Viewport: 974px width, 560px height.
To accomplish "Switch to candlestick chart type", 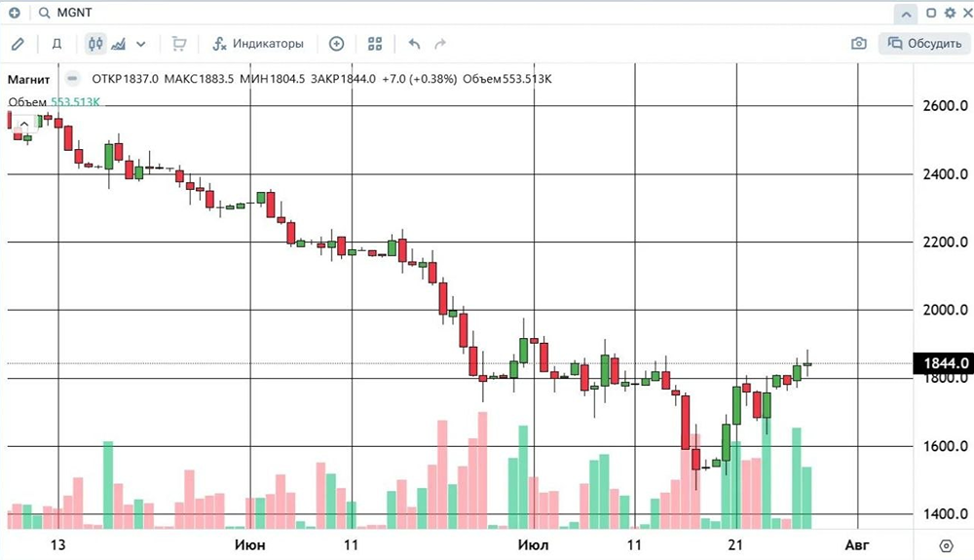I will (x=95, y=44).
